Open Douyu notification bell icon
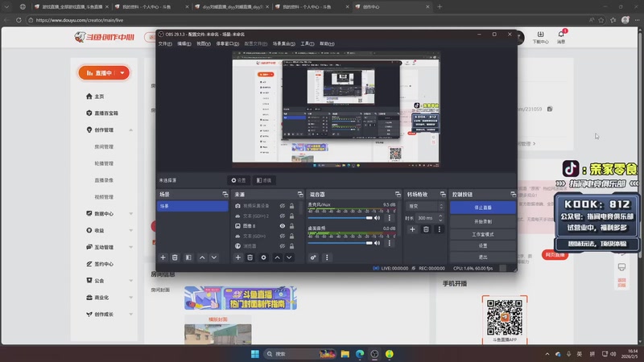This screenshot has width=644, height=362. click(561, 35)
